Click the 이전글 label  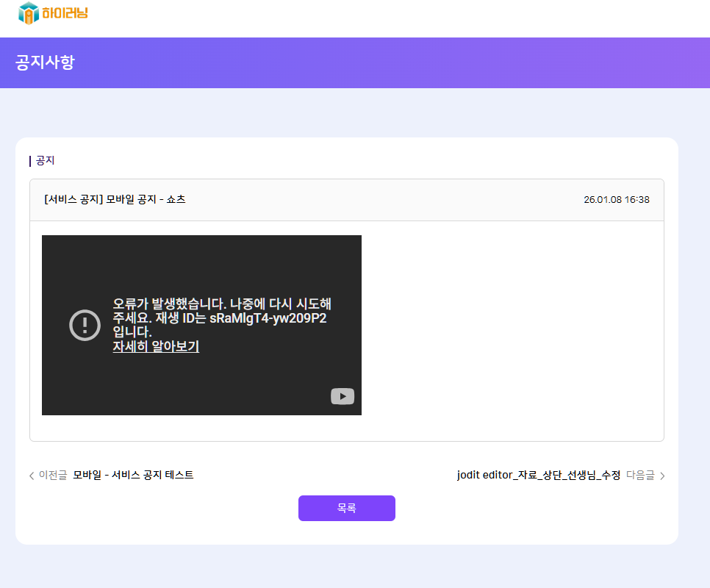(x=52, y=476)
